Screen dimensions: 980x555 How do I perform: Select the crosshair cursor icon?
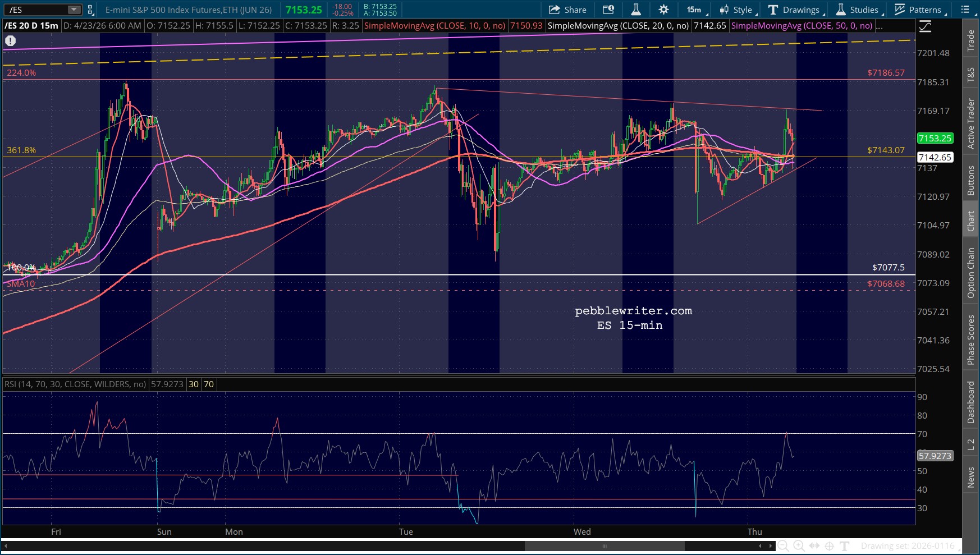point(829,545)
